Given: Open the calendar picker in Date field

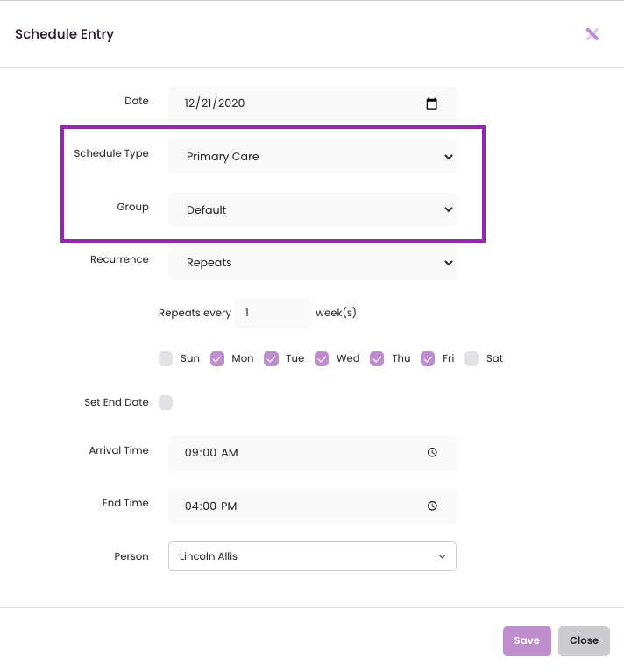Looking at the screenshot, I should (431, 103).
